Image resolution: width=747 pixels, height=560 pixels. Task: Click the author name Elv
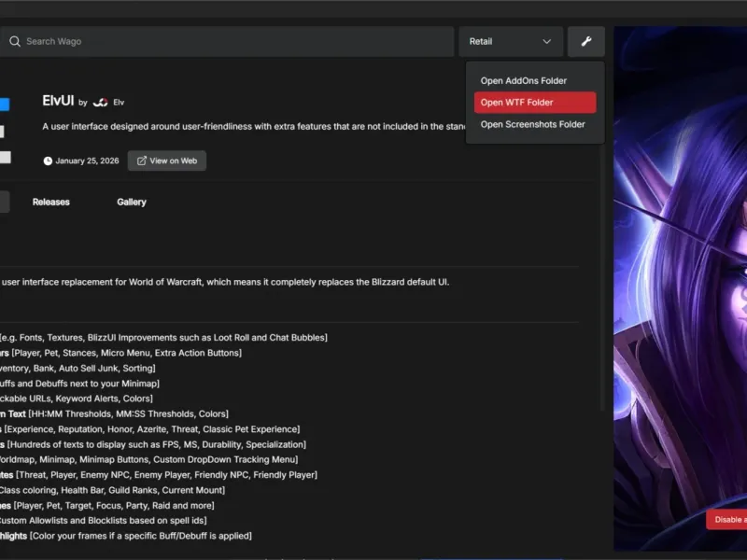[119, 103]
